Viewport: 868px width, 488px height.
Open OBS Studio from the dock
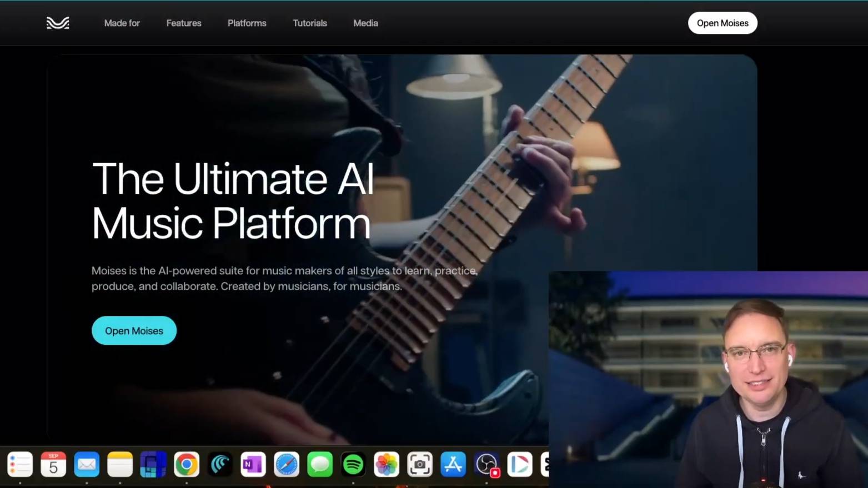486,464
